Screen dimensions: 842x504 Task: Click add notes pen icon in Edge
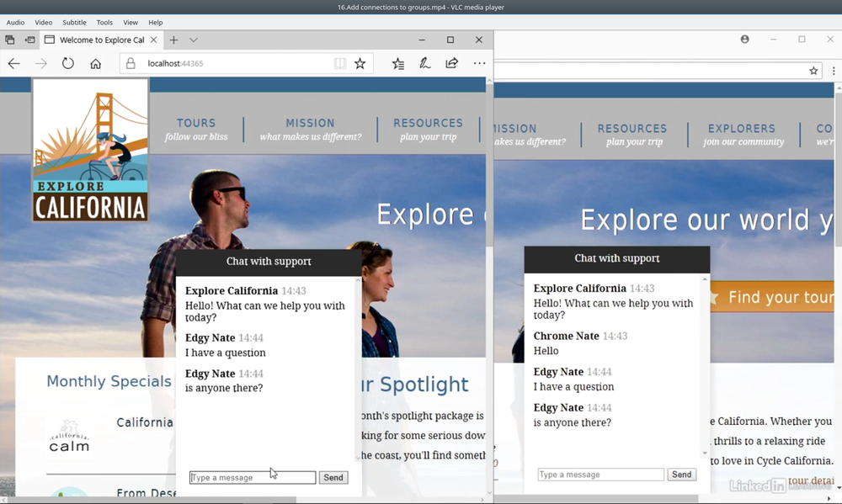click(424, 63)
